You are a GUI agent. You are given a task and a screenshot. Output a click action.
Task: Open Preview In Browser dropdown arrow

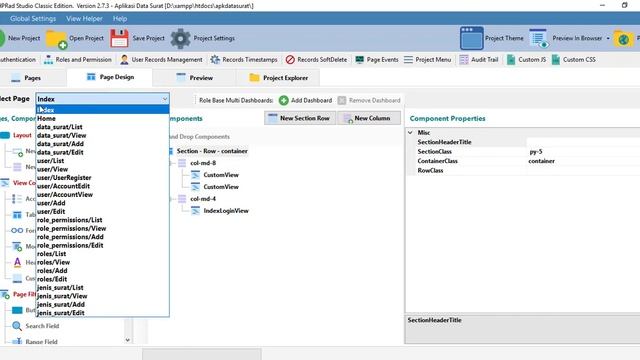608,38
